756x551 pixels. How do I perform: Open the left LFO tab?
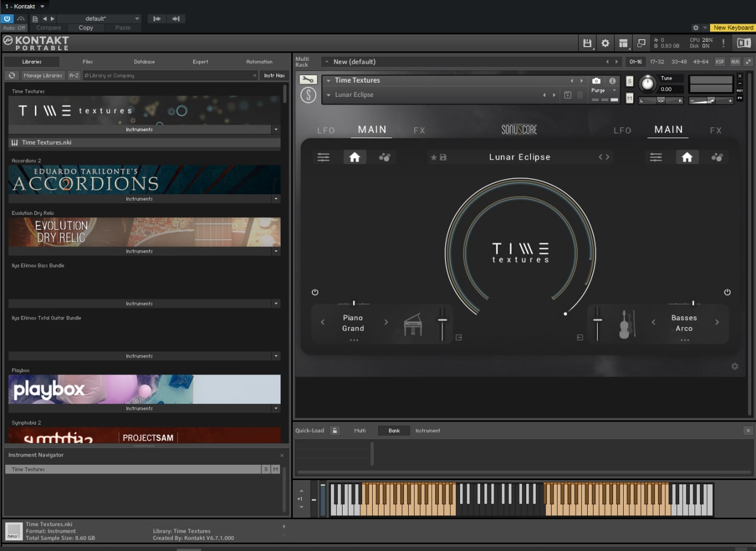click(x=326, y=131)
